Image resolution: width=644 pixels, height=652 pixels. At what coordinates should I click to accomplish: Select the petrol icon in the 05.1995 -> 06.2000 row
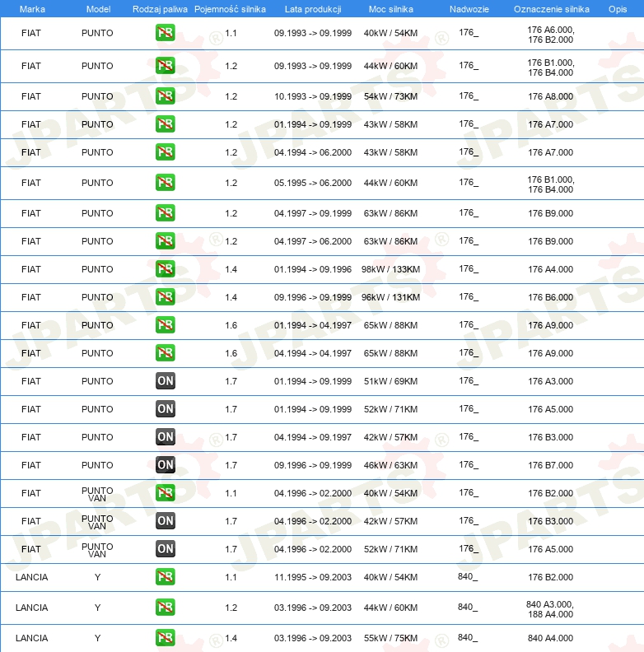coord(166,183)
